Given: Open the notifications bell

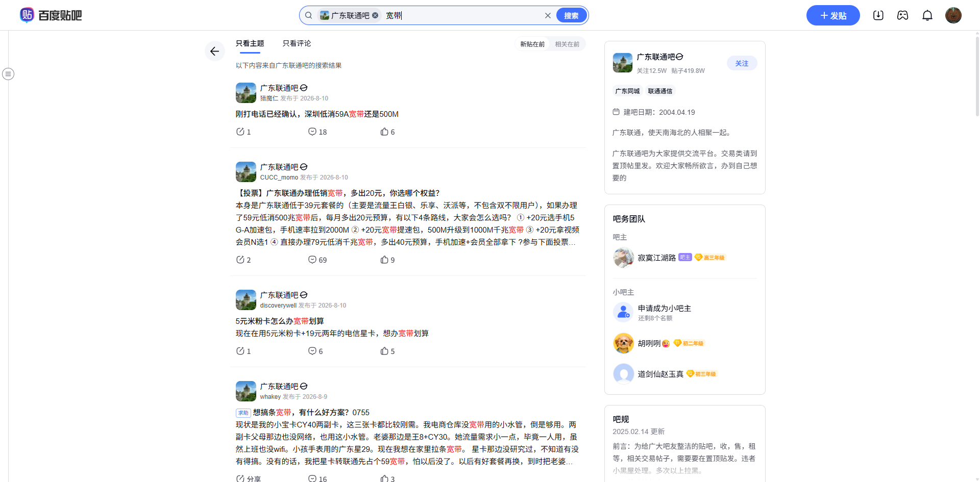Looking at the screenshot, I should [927, 15].
